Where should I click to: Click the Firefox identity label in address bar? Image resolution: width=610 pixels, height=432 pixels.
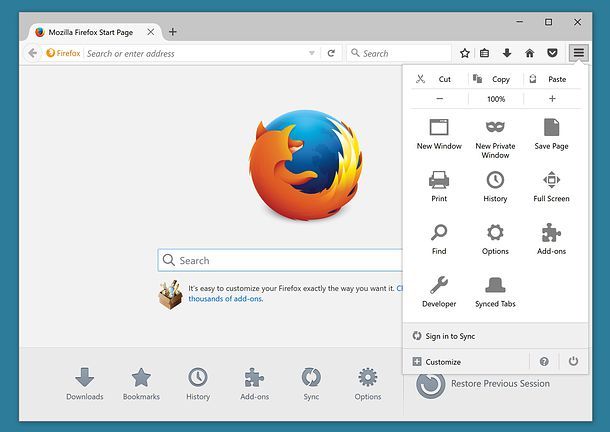click(63, 53)
